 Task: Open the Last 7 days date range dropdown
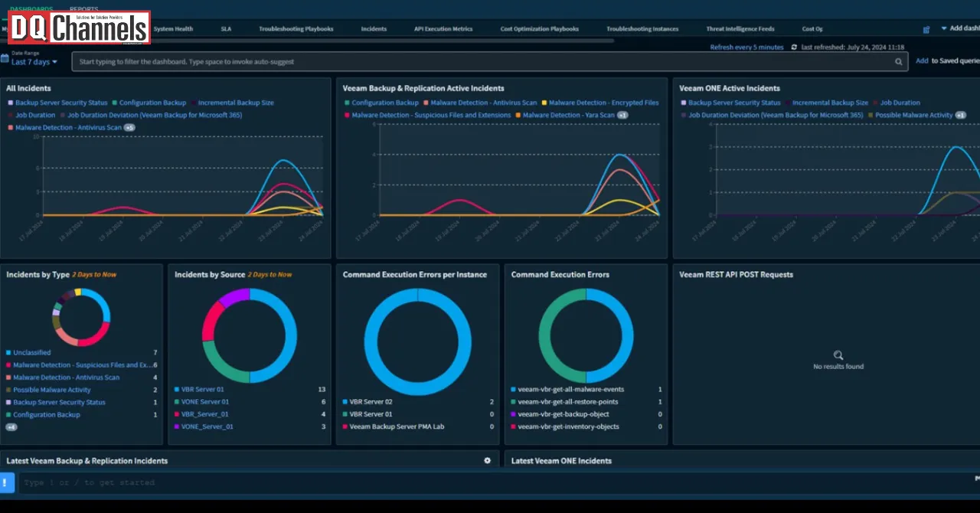[34, 62]
